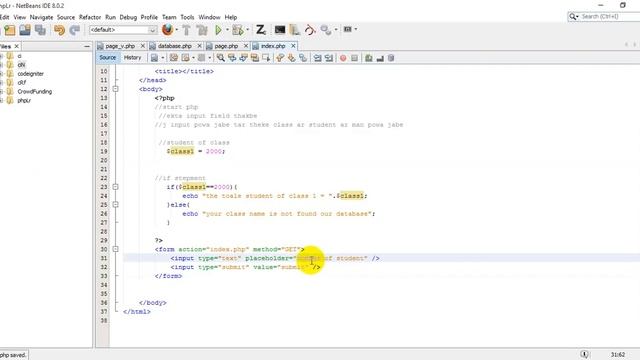Viewport: 640px width, 360px height.
Task: Open the browser selection dropdown arrow
Action: pyautogui.click(x=176, y=29)
